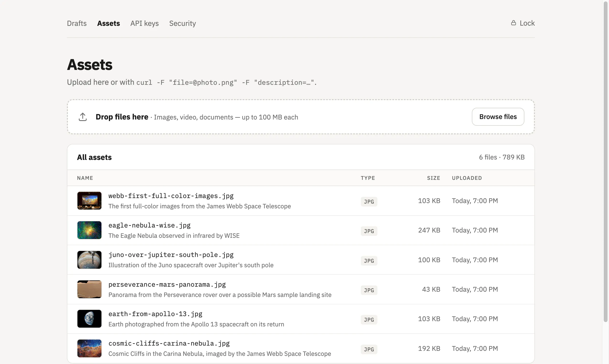Viewport: 609px width, 364px height.
Task: Select the Assets tab
Action: [108, 23]
